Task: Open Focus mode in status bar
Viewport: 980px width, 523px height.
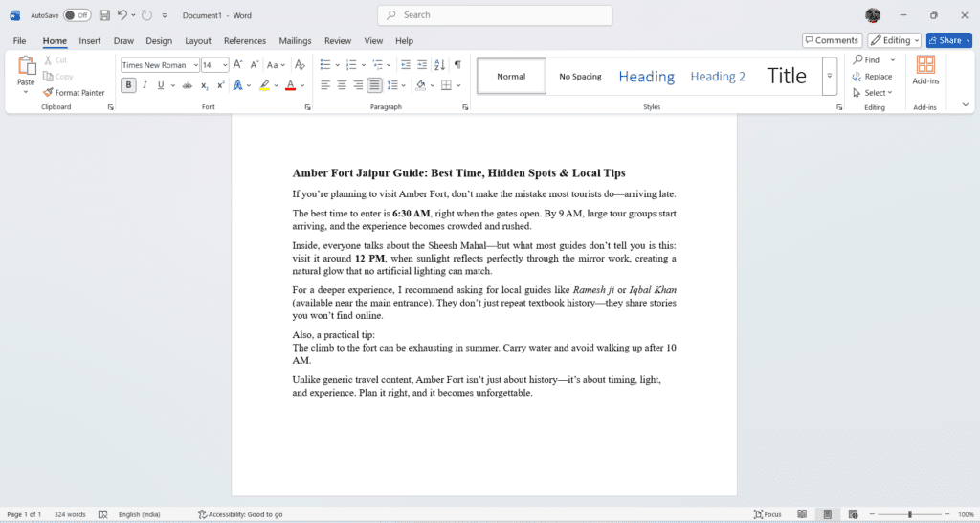Action: click(x=768, y=514)
